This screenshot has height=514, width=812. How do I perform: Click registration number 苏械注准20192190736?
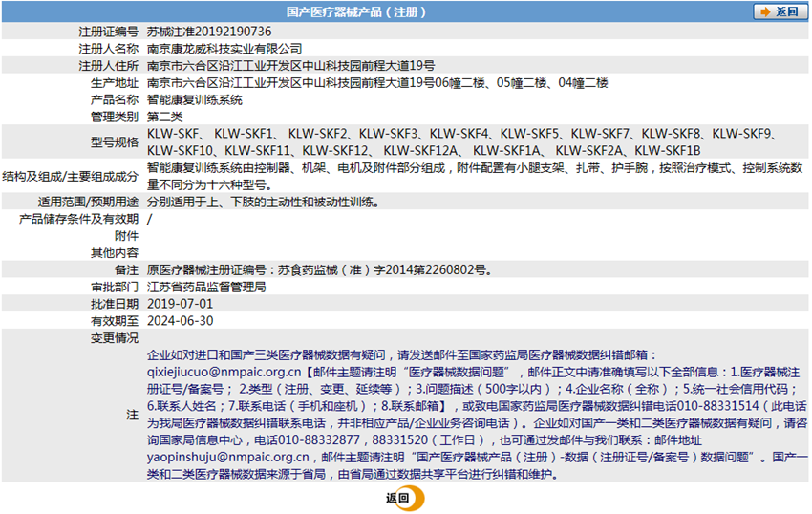209,32
